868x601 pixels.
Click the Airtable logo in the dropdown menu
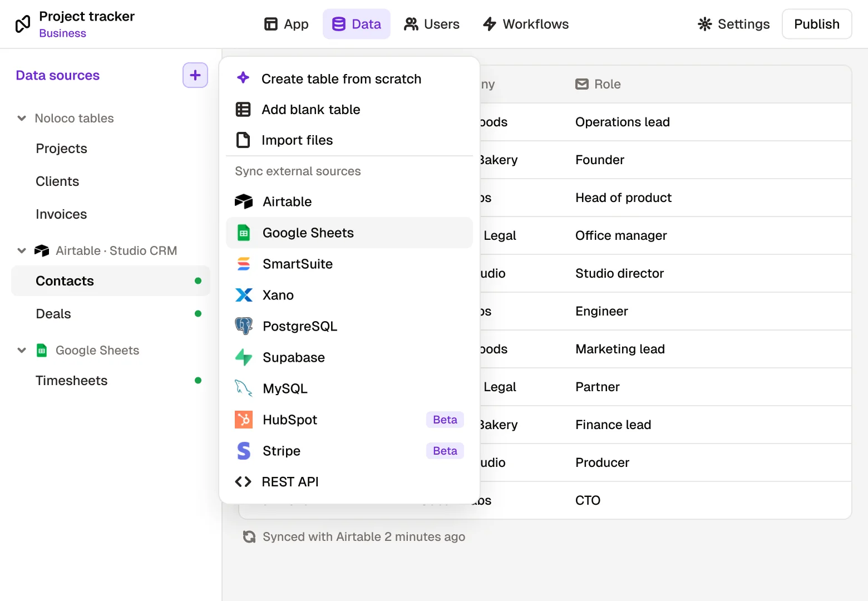tap(244, 201)
